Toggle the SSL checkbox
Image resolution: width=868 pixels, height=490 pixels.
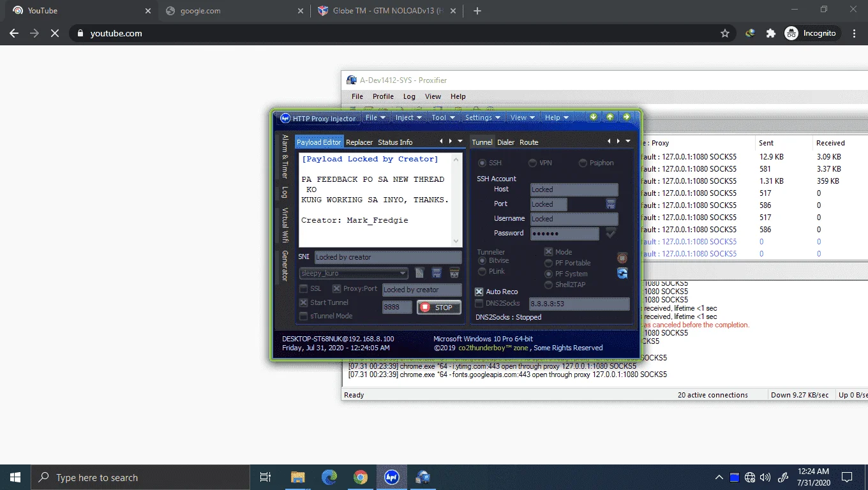pyautogui.click(x=304, y=289)
